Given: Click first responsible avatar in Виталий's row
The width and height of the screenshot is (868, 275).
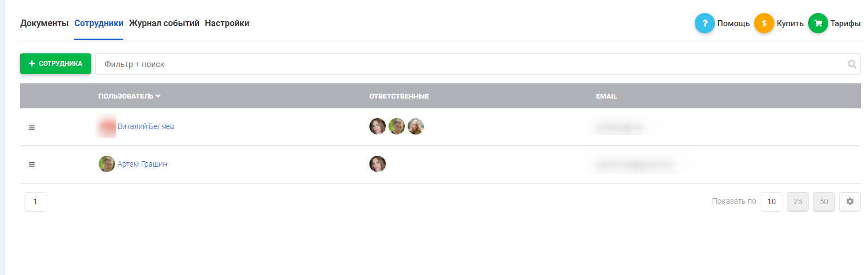Looking at the screenshot, I should pyautogui.click(x=378, y=126).
